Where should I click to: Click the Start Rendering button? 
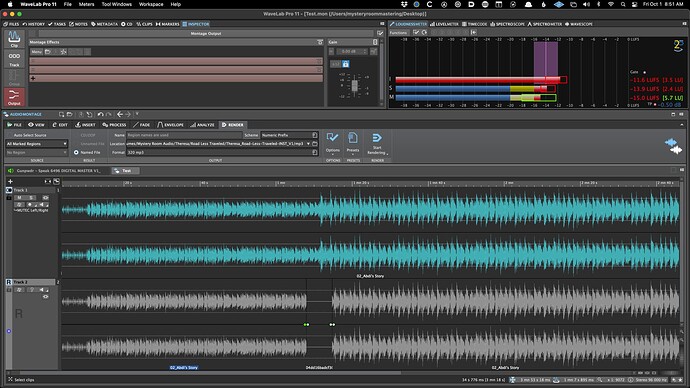point(377,143)
